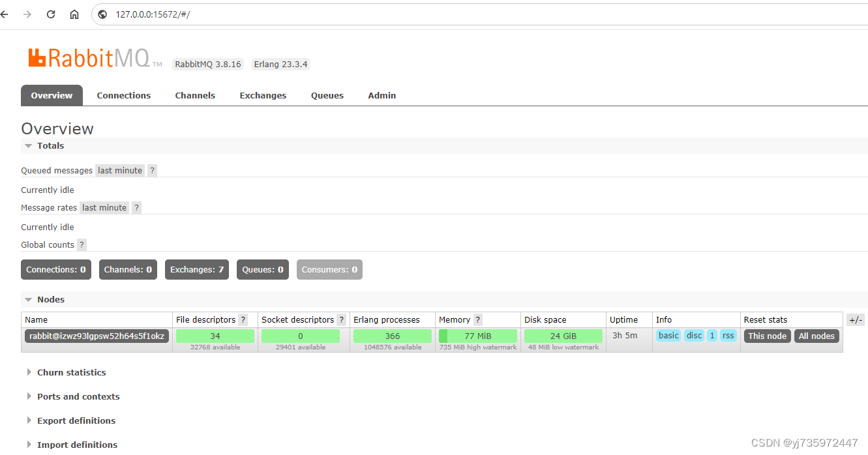Toggle node table columns with +/- button
The image size is (868, 455).
tap(856, 320)
